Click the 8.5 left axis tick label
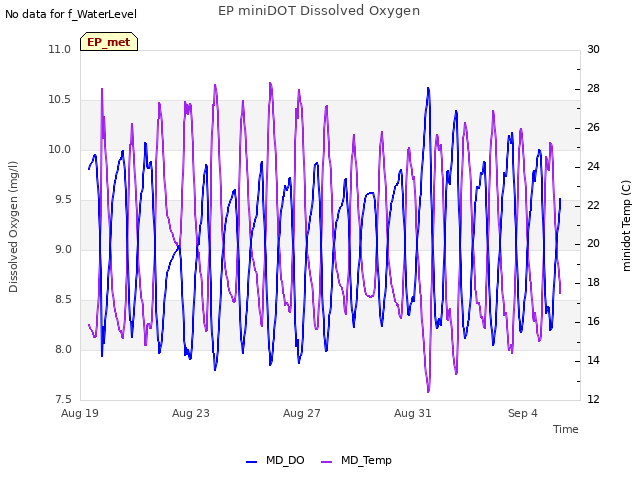The image size is (640, 480). pyautogui.click(x=63, y=300)
